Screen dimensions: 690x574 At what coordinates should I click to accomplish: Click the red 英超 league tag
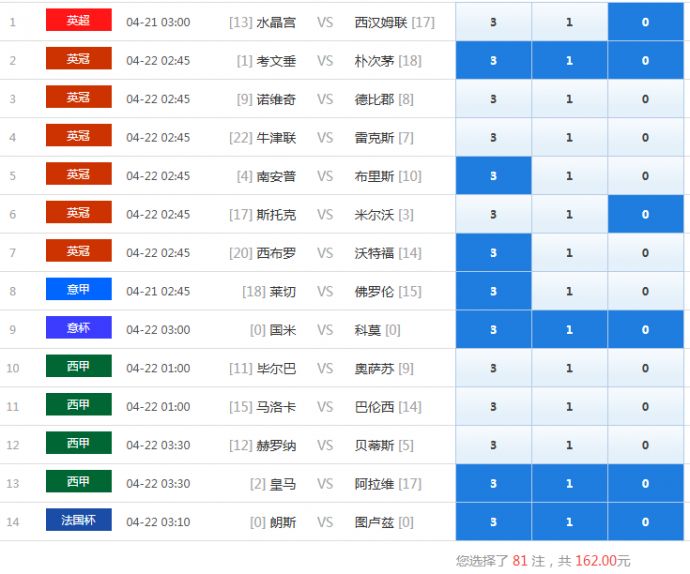pyautogui.click(x=78, y=21)
